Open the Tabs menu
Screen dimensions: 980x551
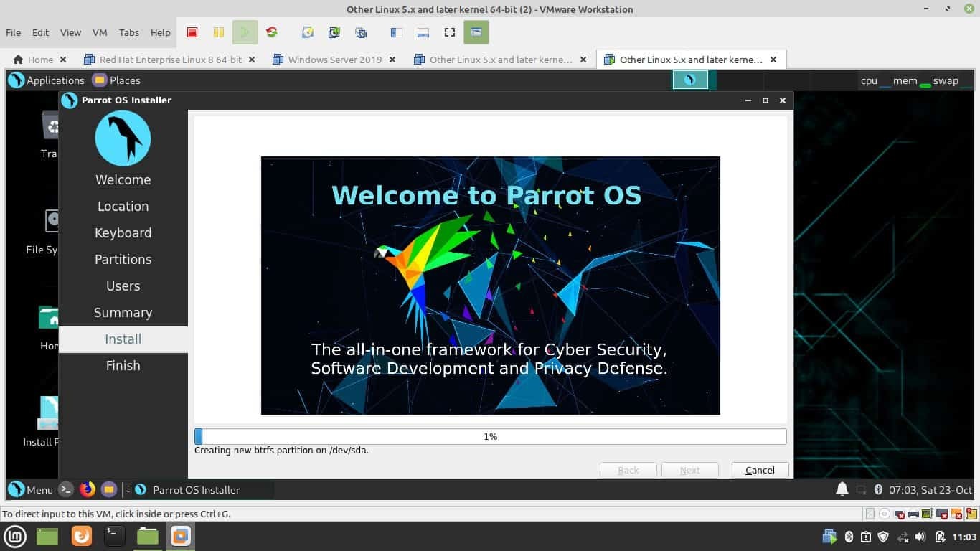click(129, 32)
